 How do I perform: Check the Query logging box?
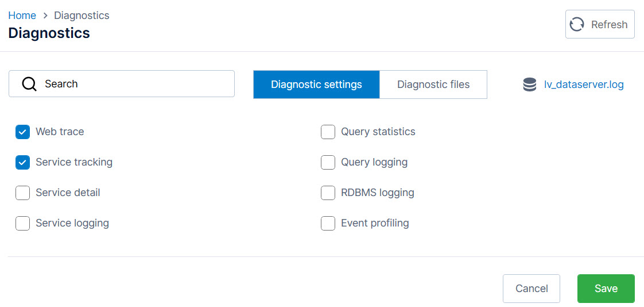pyautogui.click(x=328, y=163)
